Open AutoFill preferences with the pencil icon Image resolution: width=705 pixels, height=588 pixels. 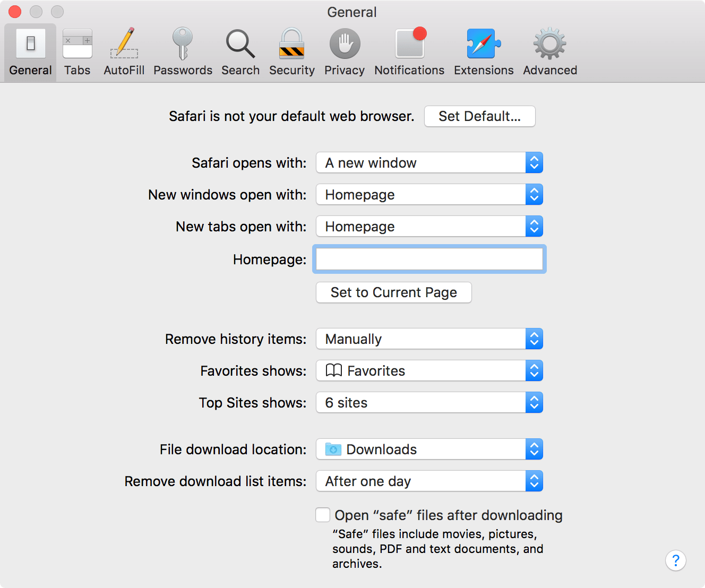tap(124, 53)
